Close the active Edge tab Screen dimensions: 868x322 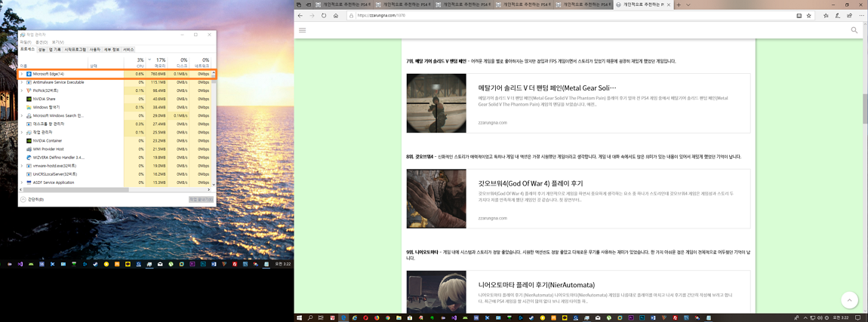tap(669, 5)
